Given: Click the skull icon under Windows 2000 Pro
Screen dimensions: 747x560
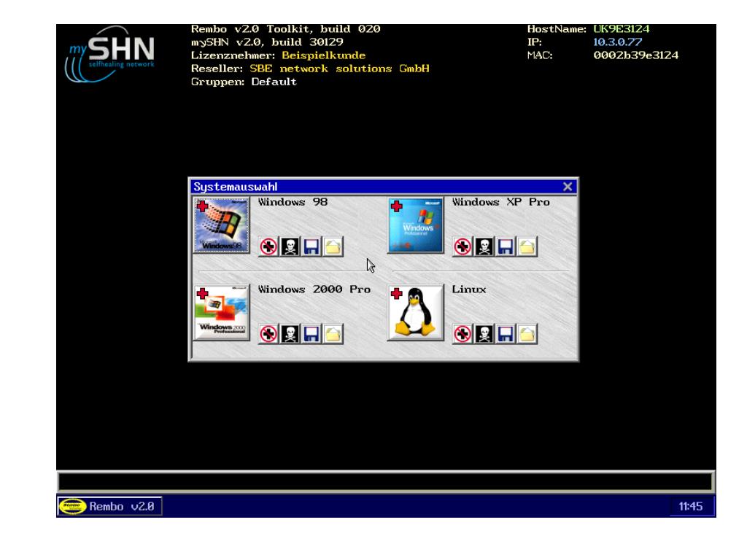Looking at the screenshot, I should click(290, 334).
